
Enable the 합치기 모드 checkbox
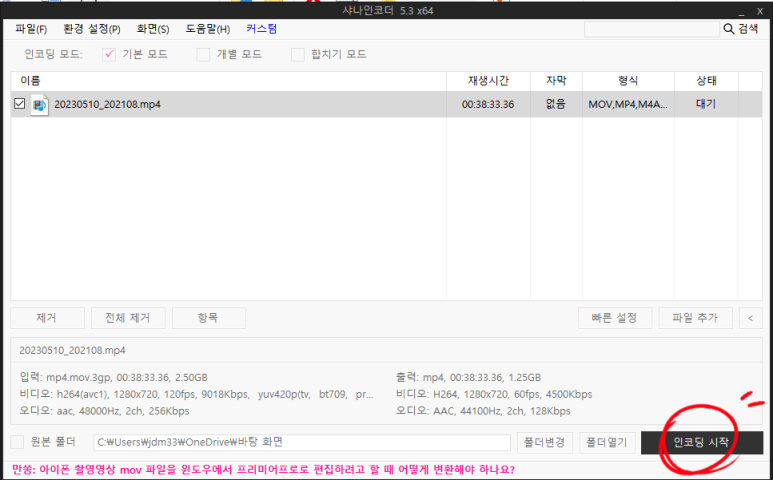tap(298, 54)
